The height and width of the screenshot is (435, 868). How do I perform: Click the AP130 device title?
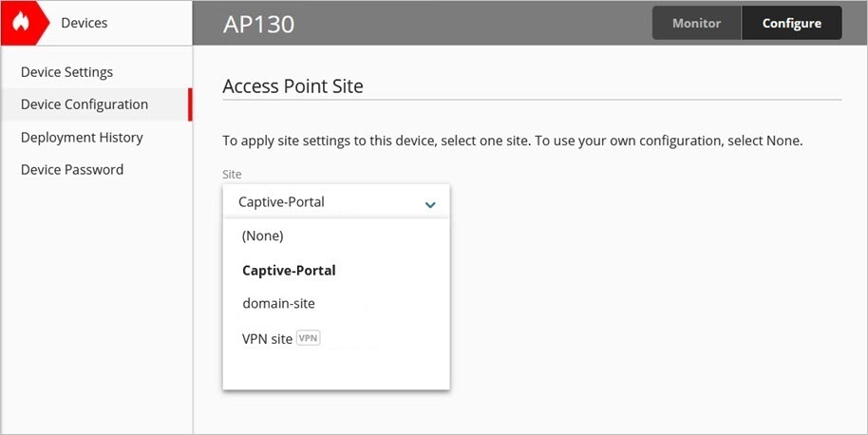tap(258, 24)
